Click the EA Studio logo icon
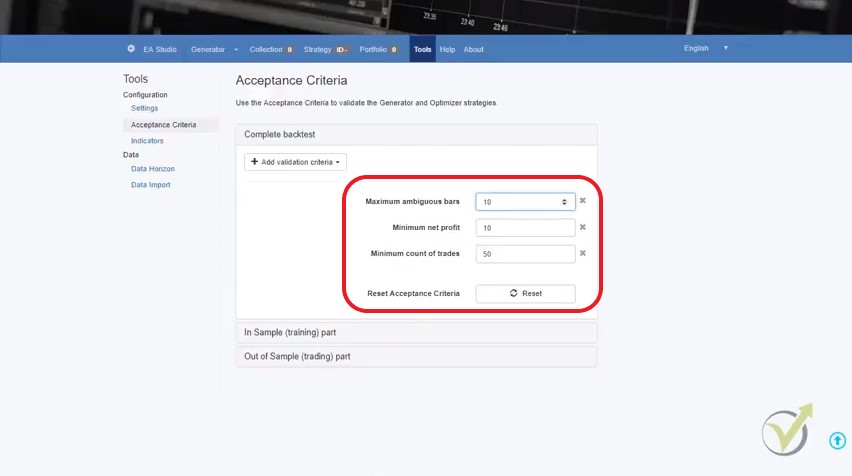The width and height of the screenshot is (852, 476). click(131, 48)
